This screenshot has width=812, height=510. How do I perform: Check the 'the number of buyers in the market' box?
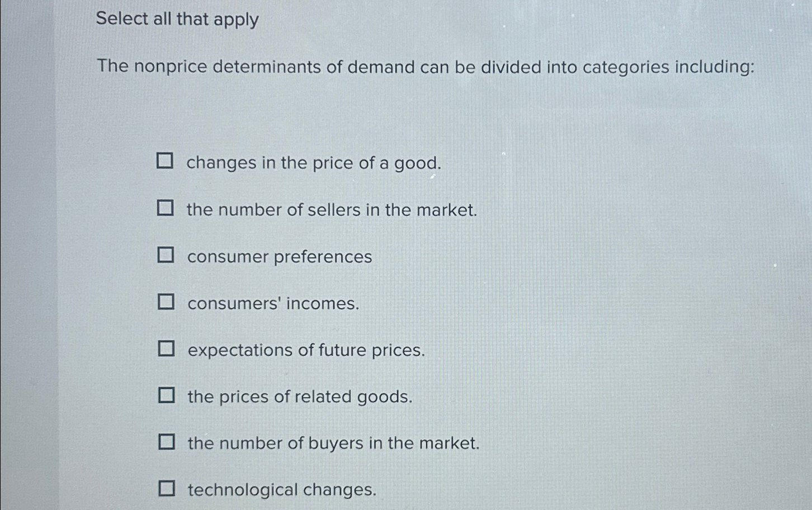click(x=166, y=442)
